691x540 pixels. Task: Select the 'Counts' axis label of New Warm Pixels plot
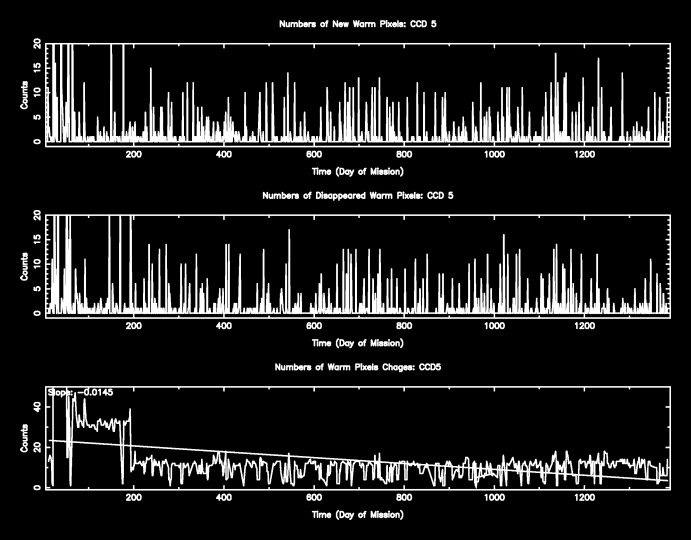click(x=24, y=95)
